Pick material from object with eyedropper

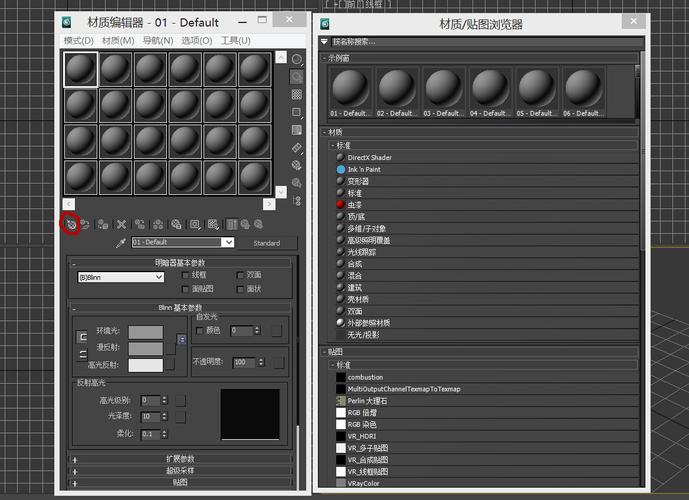click(120, 243)
